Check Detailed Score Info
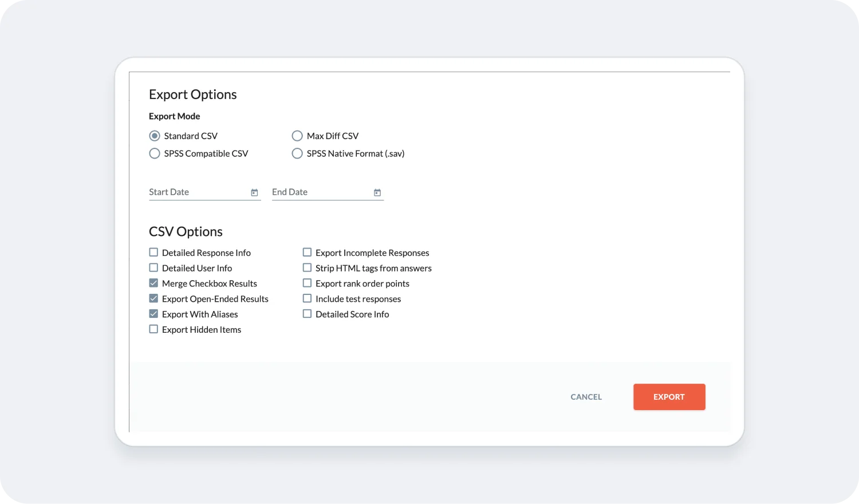The width and height of the screenshot is (859, 504). (x=307, y=313)
